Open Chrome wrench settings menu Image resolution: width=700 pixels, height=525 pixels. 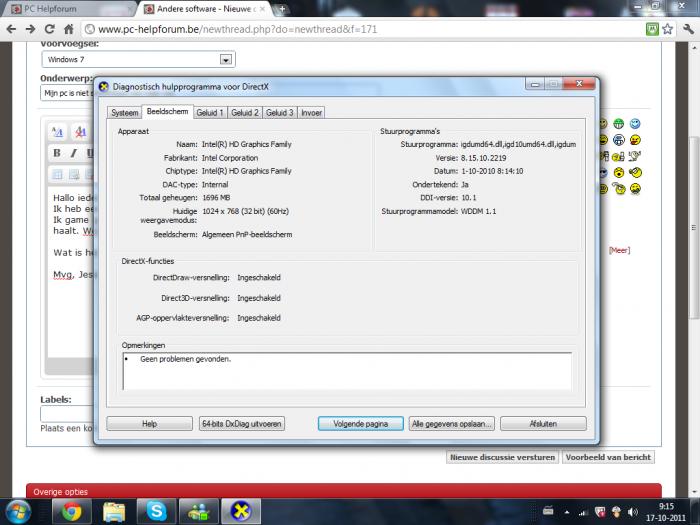[x=688, y=29]
